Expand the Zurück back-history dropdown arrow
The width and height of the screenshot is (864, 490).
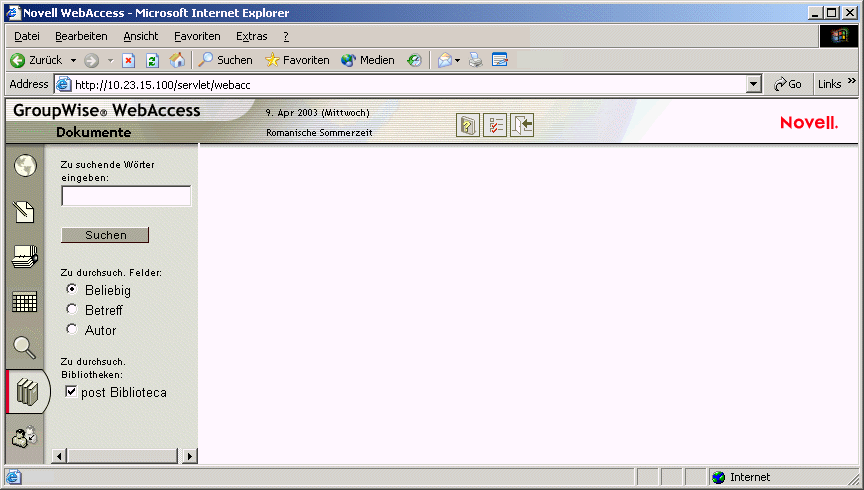[x=73, y=60]
